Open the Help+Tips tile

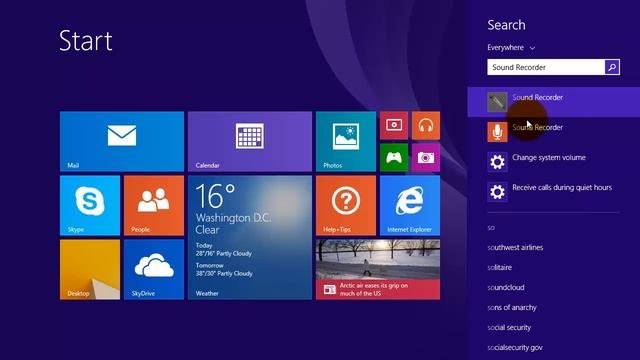pyautogui.click(x=346, y=205)
